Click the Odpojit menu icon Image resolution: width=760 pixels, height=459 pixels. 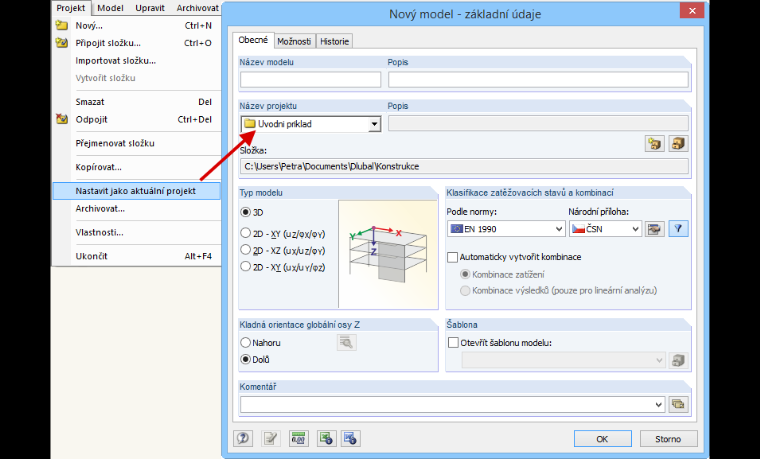click(62, 119)
